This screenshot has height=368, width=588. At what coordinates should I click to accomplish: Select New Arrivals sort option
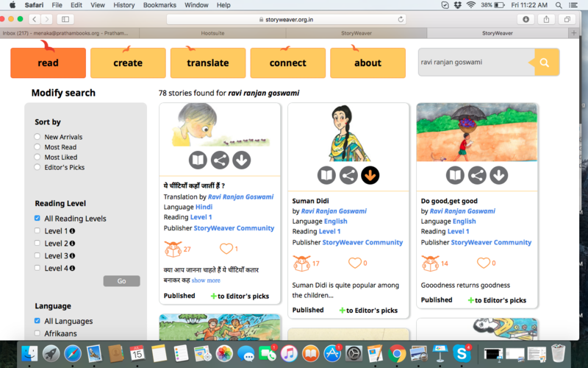pos(37,137)
